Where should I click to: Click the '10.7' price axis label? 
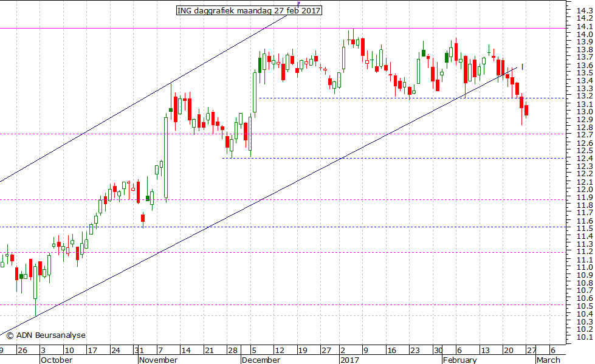(x=585, y=290)
